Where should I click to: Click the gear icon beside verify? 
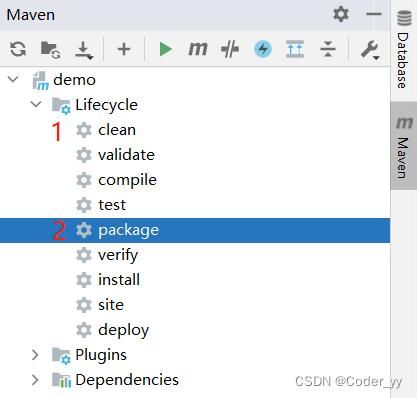pyautogui.click(x=84, y=255)
